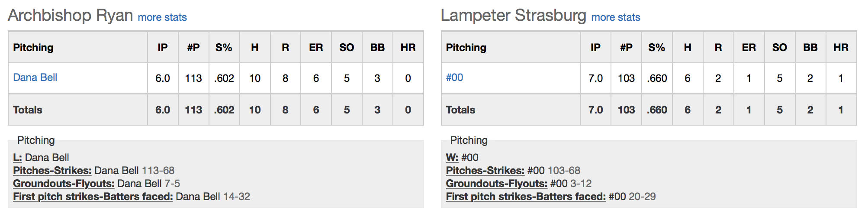Click Archbishop Ryan Groundouts-Flyouts label
Screen dimensions: 868x220
tap(64, 184)
